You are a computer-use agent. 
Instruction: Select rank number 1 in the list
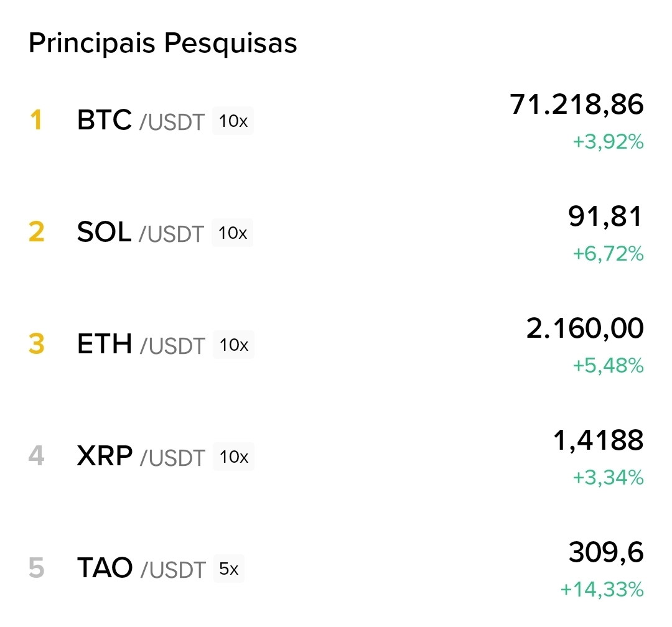click(36, 120)
